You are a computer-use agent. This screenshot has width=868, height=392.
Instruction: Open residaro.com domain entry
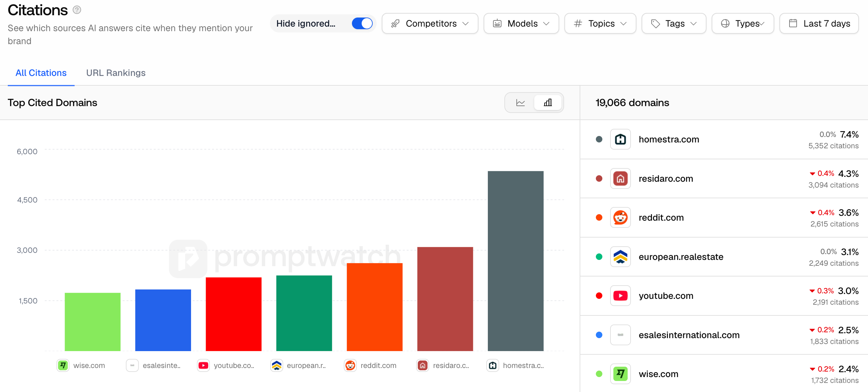click(724, 178)
